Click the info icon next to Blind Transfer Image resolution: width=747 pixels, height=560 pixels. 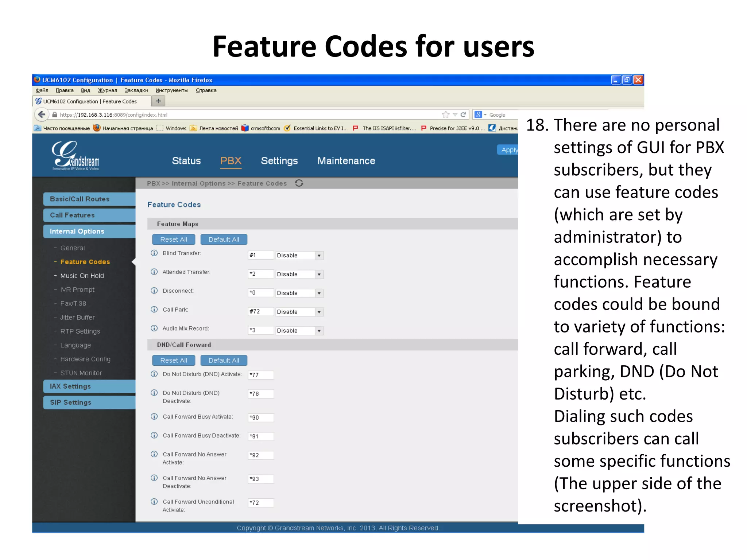[x=154, y=253]
